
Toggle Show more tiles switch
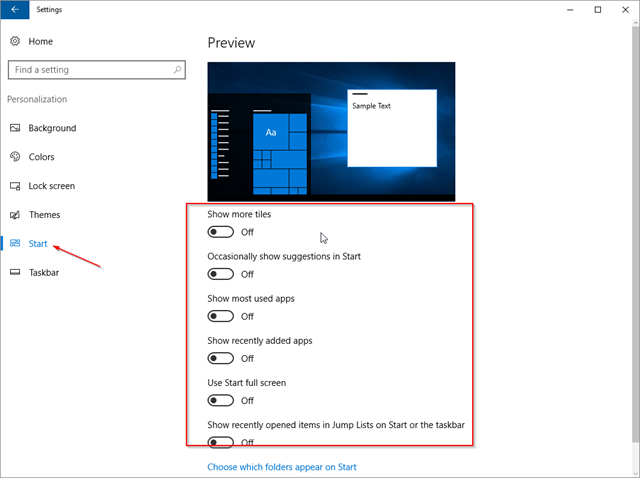click(220, 232)
